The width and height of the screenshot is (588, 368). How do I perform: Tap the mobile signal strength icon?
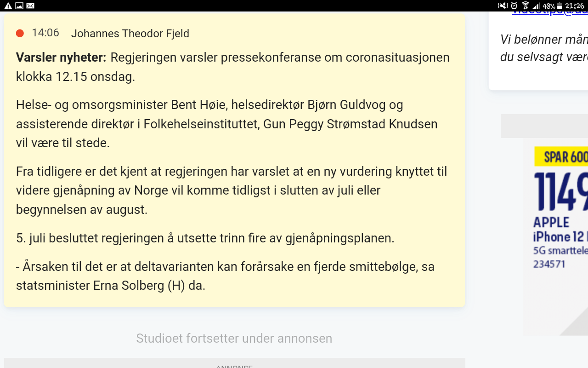pos(536,6)
